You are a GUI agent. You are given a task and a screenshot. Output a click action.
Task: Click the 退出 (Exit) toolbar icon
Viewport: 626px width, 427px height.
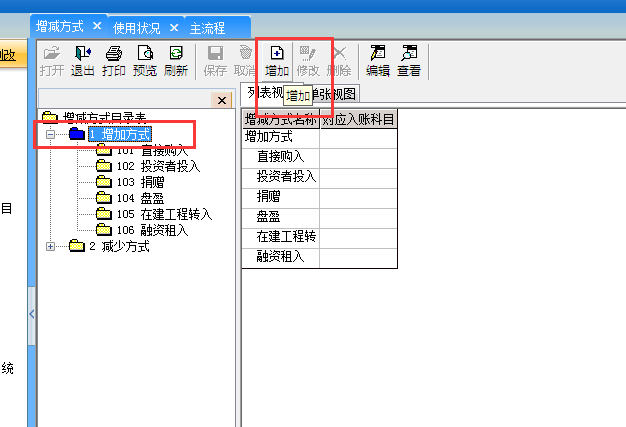coord(83,60)
